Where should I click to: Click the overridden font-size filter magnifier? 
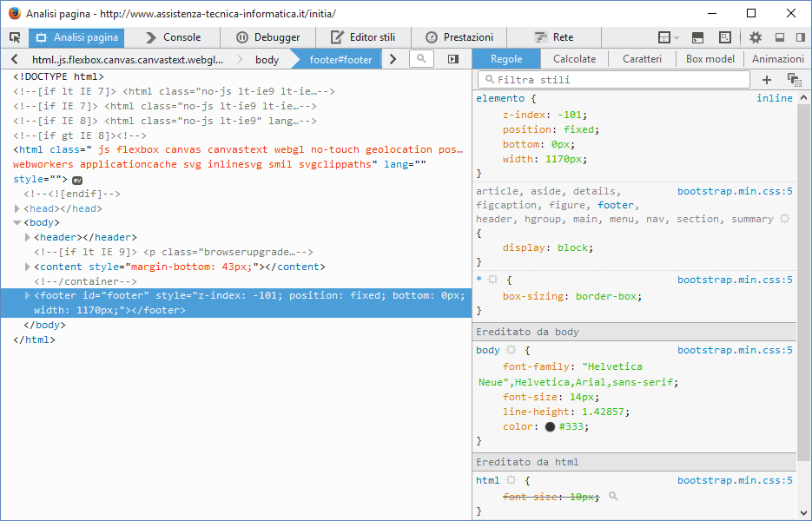coord(613,496)
